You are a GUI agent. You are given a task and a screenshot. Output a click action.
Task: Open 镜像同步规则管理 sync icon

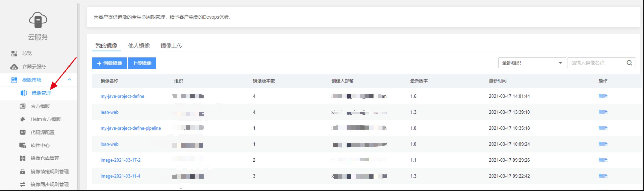point(22,184)
